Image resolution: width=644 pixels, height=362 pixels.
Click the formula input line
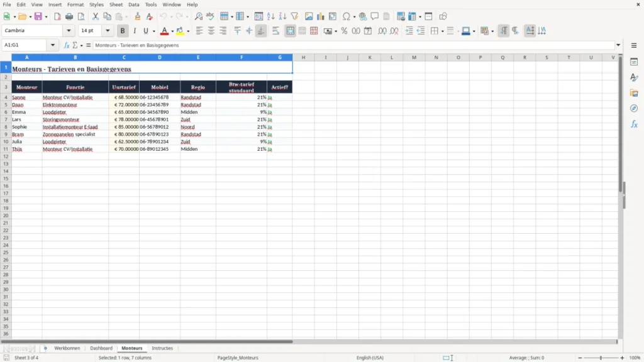354,45
